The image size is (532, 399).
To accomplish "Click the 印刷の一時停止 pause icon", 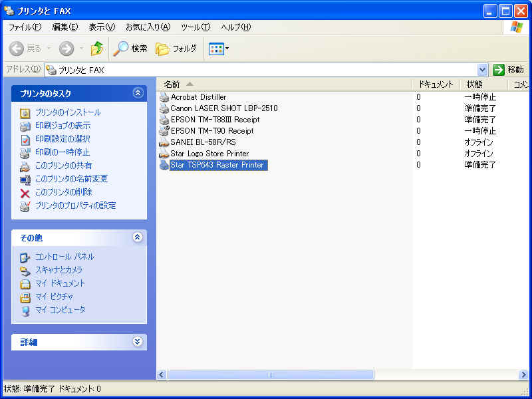I will pos(25,153).
